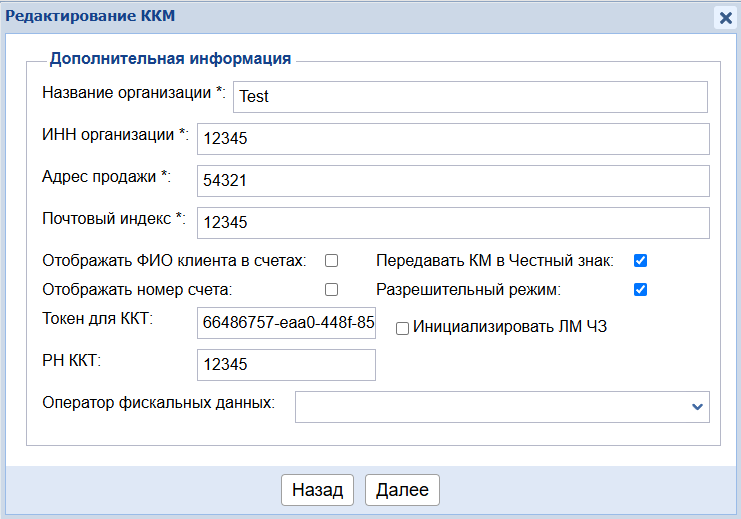The image size is (741, 519).
Task: Focus the ИНН организации text box
Action: (x=452, y=139)
